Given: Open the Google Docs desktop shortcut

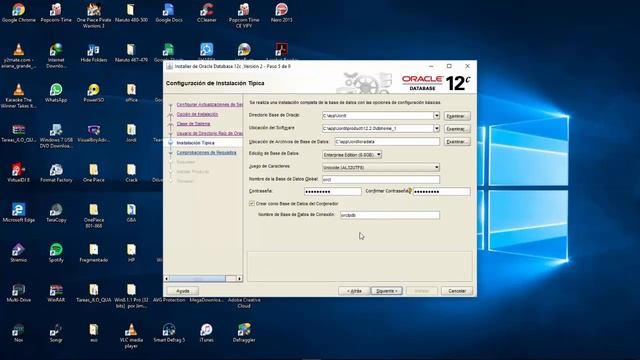Looking at the screenshot, I should pos(169,12).
